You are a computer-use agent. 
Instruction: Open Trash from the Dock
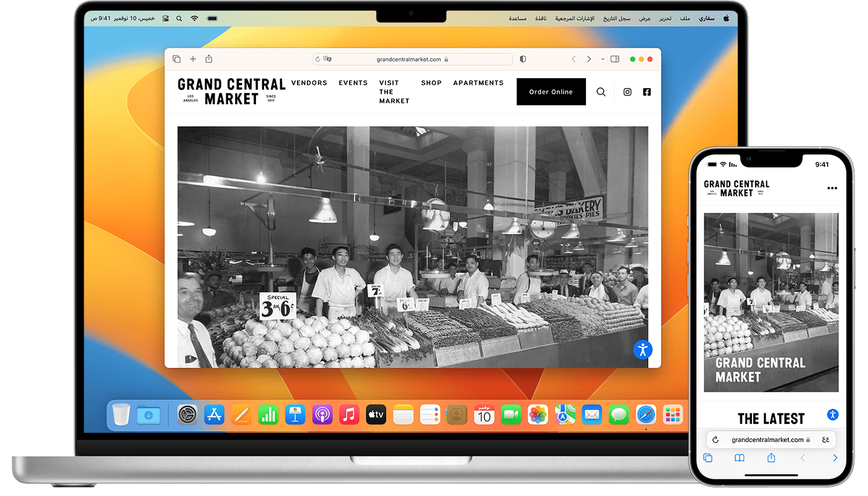point(122,414)
